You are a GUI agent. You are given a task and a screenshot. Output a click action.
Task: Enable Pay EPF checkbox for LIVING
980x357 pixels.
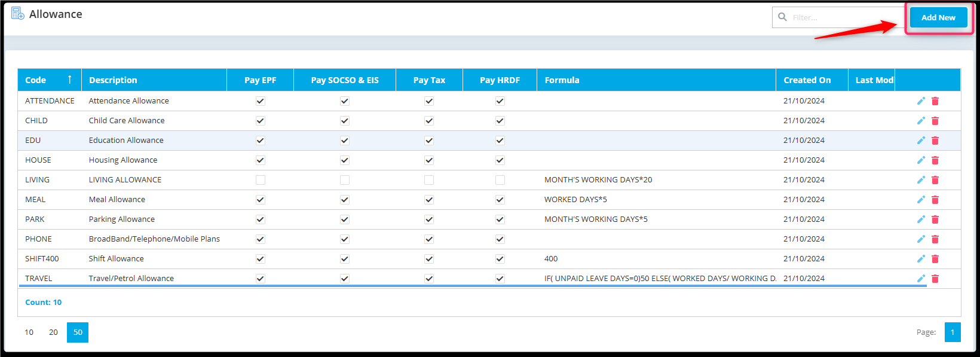[261, 180]
